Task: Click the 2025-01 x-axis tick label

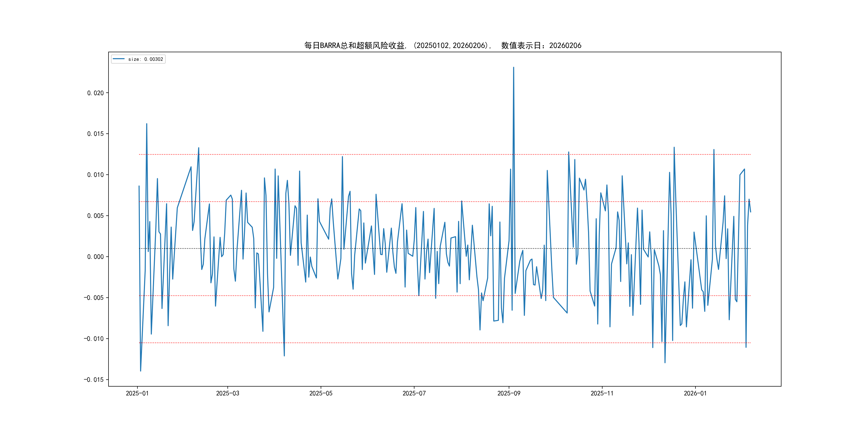Action: 137,393
